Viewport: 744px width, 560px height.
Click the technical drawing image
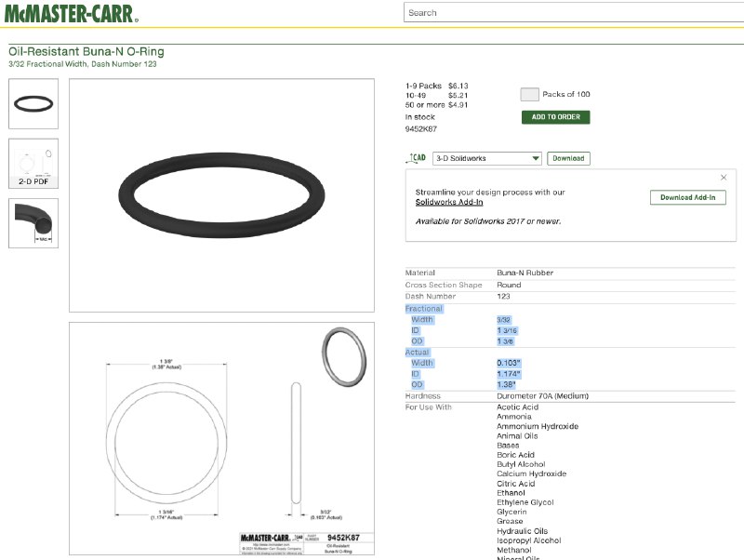pos(221,438)
